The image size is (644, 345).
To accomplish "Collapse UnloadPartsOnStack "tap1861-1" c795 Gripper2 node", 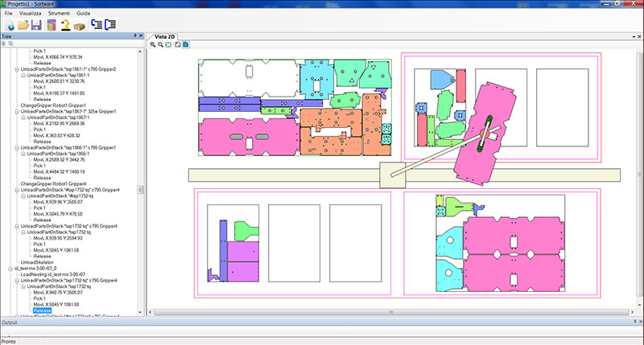I will coord(16,70).
